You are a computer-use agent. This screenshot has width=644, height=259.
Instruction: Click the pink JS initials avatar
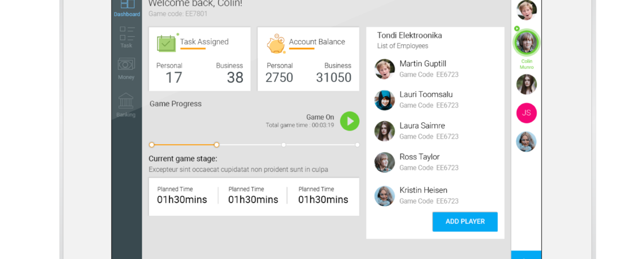click(x=526, y=113)
